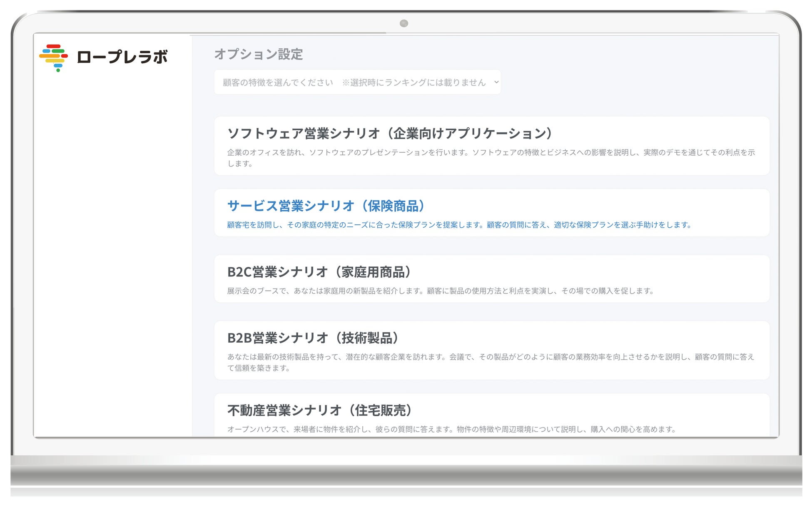
Task: Click the B2B description about latest technical products
Action: point(491,357)
